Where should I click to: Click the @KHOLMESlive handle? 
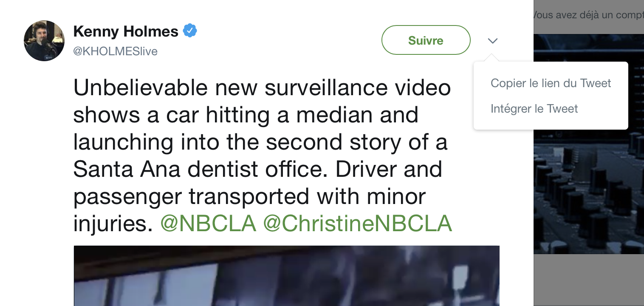[x=115, y=51]
